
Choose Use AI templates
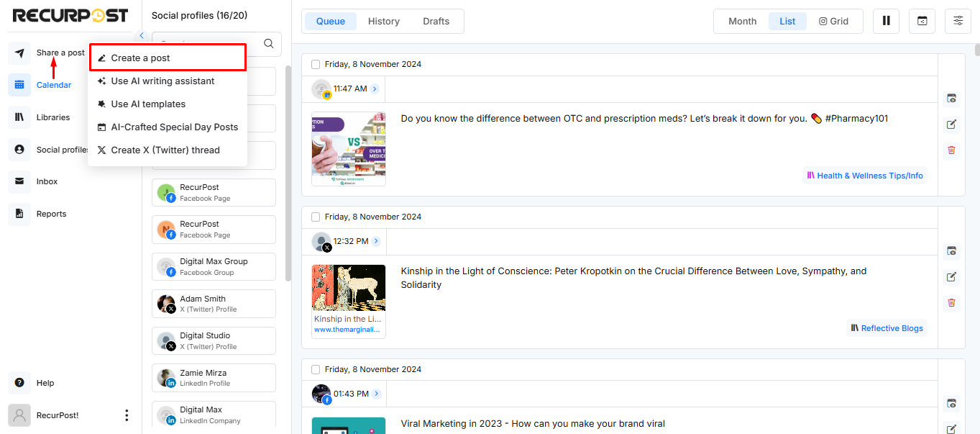[168, 104]
